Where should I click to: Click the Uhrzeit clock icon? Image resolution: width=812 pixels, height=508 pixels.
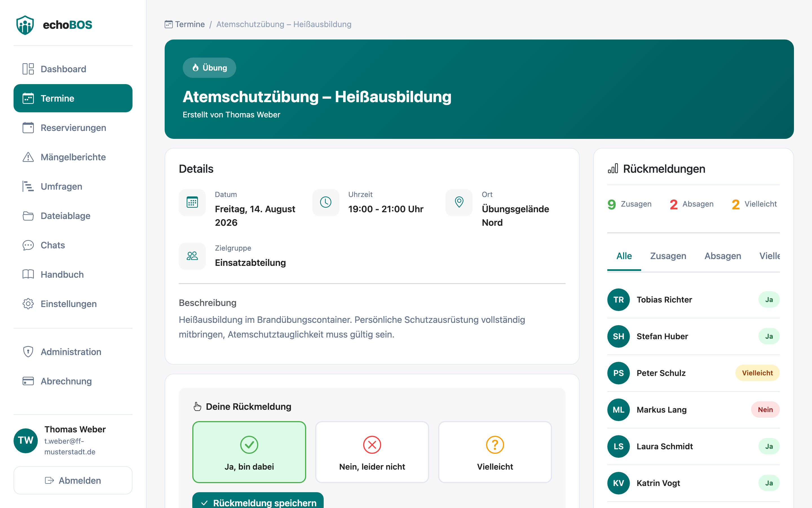326,202
